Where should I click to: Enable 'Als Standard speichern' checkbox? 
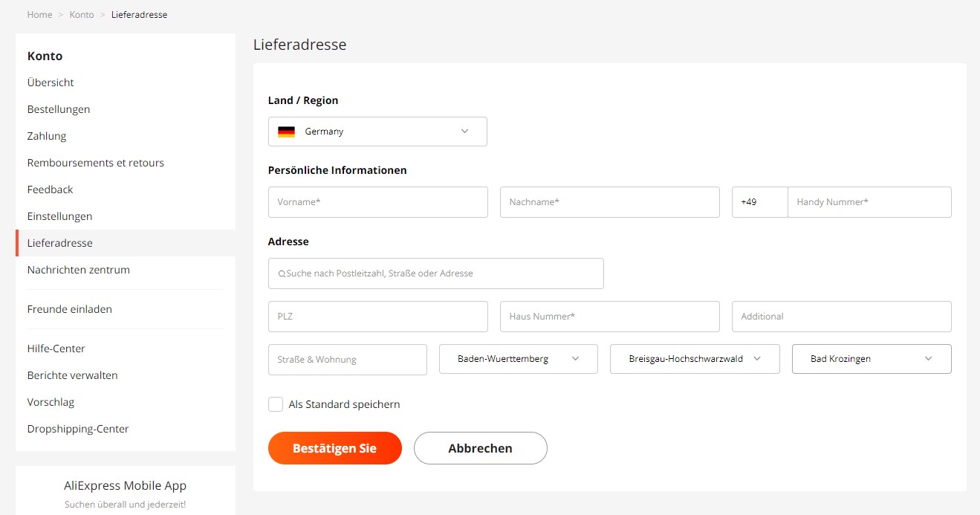[x=276, y=404]
